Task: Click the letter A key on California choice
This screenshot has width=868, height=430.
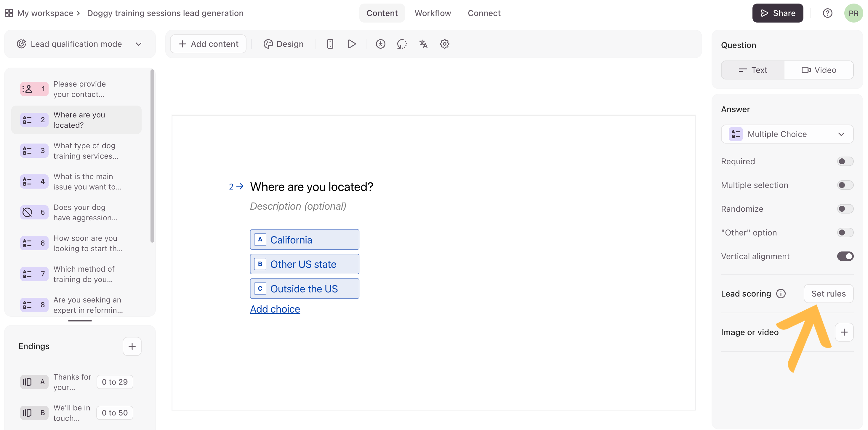Action: (260, 240)
